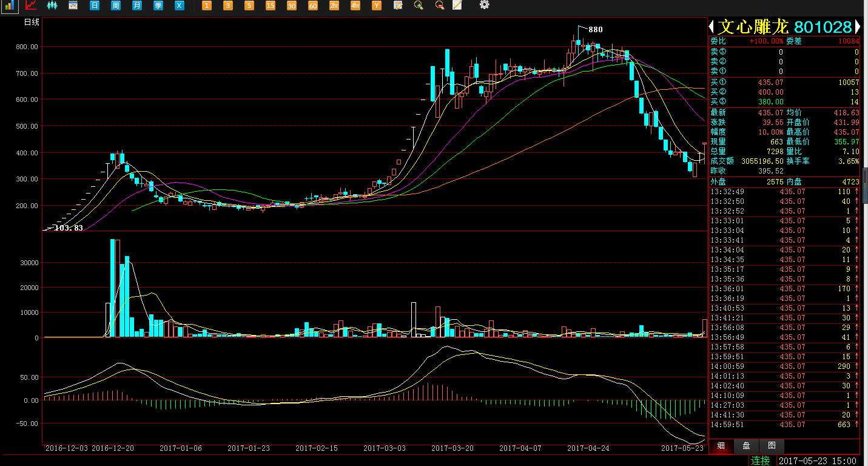
Task: Zoom out with red magnifier icon
Action: [440, 5]
